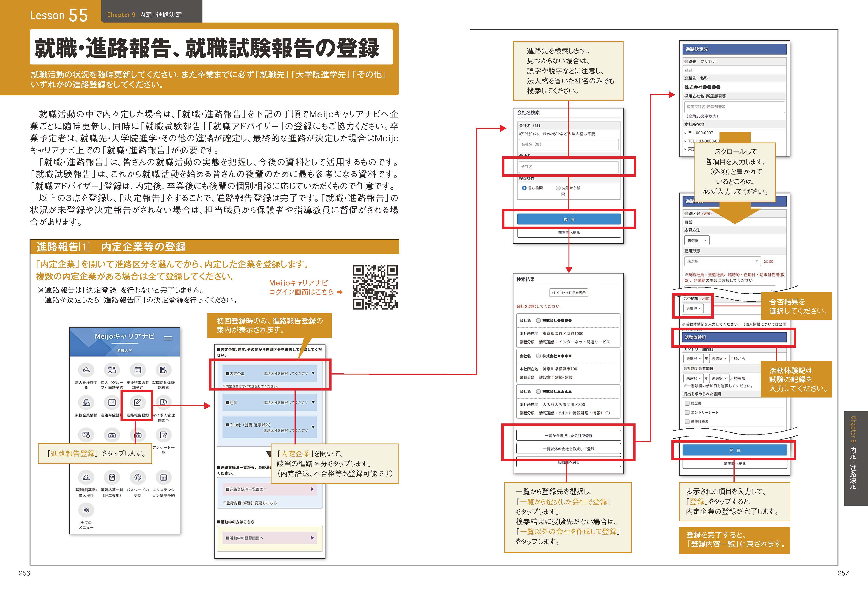Click the 推薦応募一覧 document icon
This screenshot has width=868, height=593.
[112, 477]
